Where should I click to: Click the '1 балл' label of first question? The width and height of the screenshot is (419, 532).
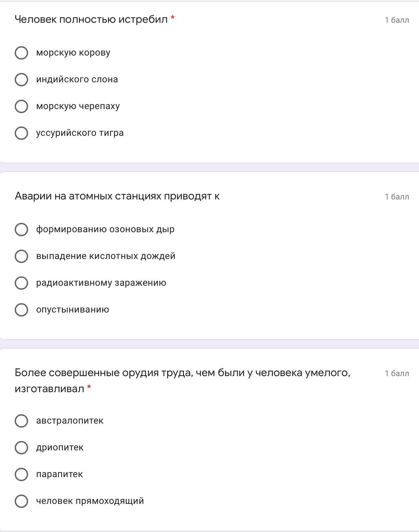397,20
